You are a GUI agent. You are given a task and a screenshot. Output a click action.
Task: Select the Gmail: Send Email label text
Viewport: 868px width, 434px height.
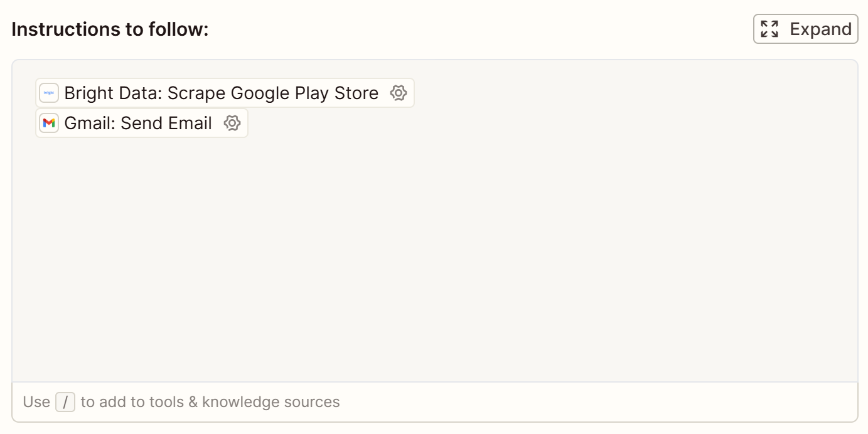(x=139, y=123)
